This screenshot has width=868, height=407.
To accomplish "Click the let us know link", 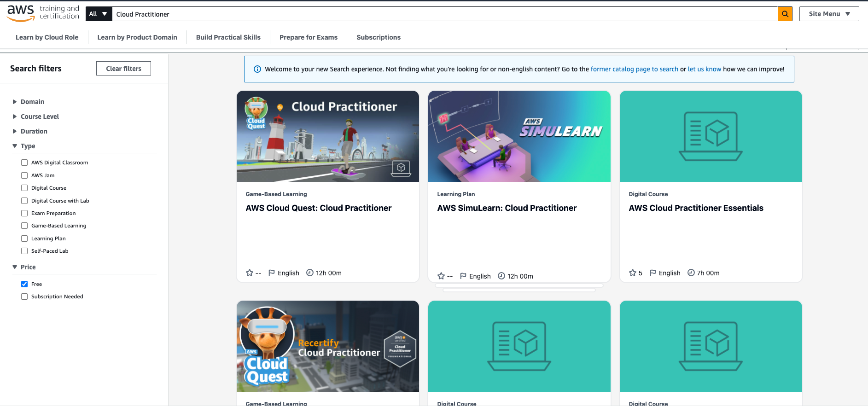I will (705, 69).
